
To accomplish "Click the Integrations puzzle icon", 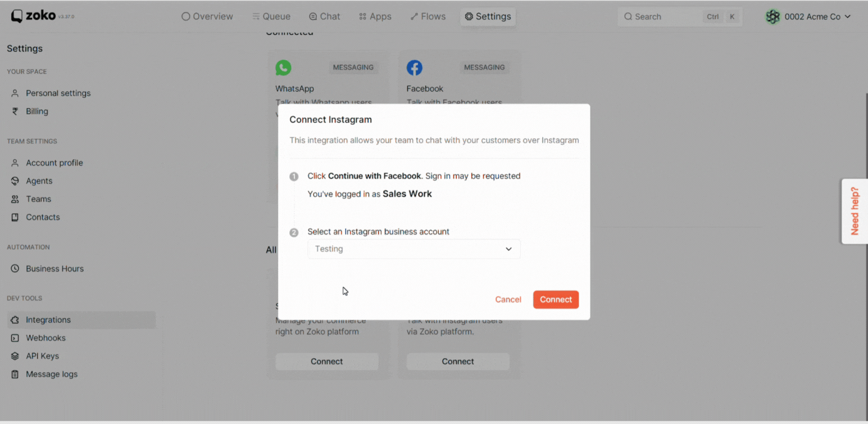I will click(15, 320).
